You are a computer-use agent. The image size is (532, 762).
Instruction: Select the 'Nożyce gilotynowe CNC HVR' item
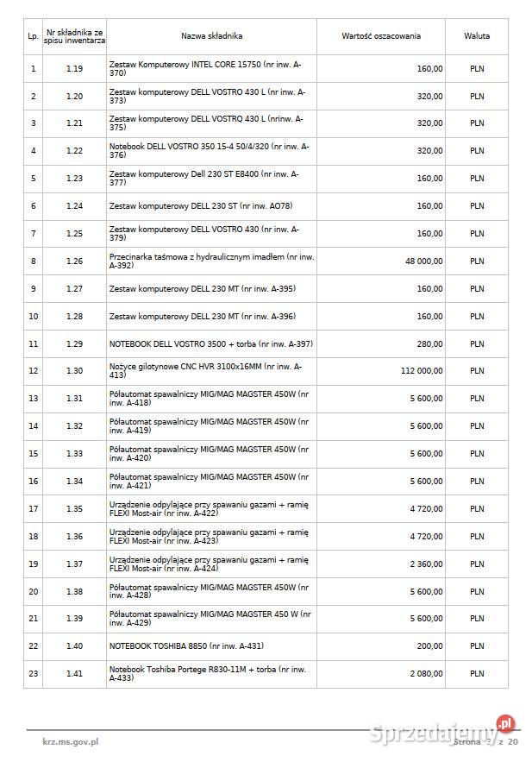tap(205, 371)
